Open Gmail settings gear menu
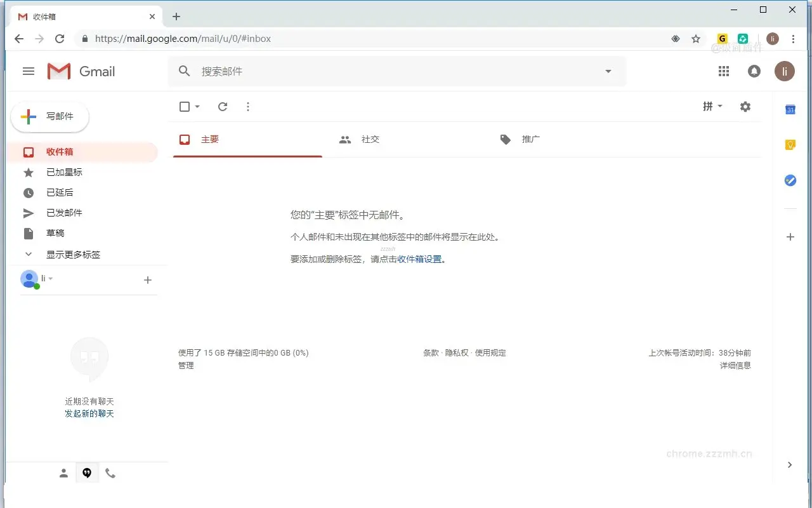The image size is (812, 508). (x=745, y=107)
